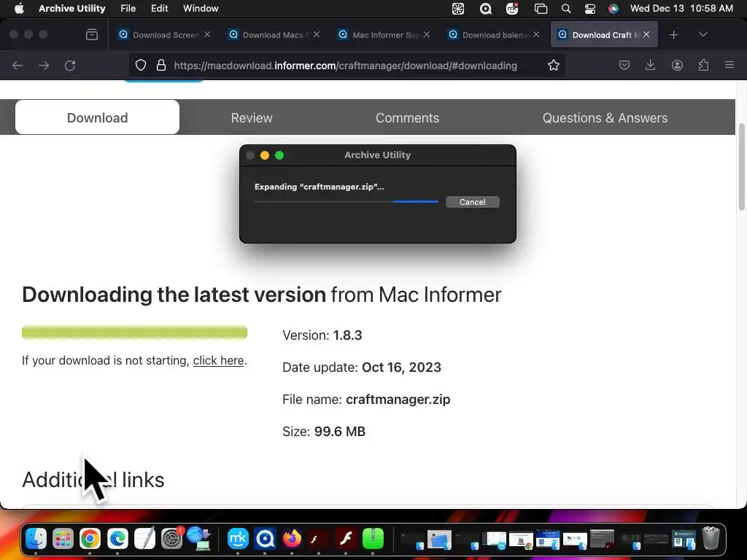This screenshot has width=747, height=560.
Task: Cancel expanding craftmanager.zip
Action: click(x=473, y=202)
